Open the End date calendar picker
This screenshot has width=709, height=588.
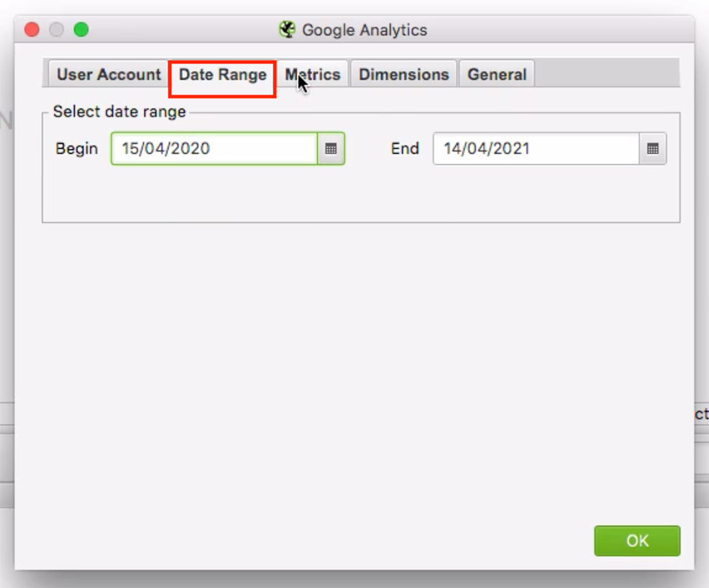click(x=652, y=148)
